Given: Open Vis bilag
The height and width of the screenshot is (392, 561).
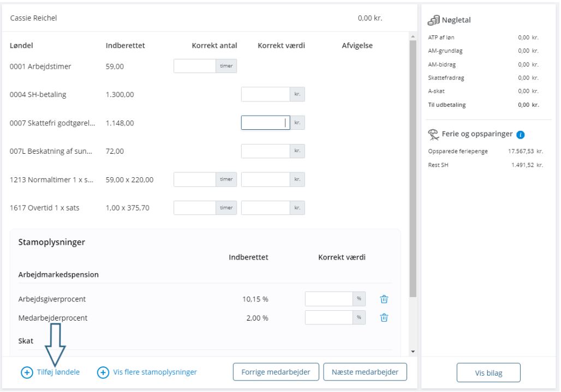Looking at the screenshot, I should coord(488,373).
